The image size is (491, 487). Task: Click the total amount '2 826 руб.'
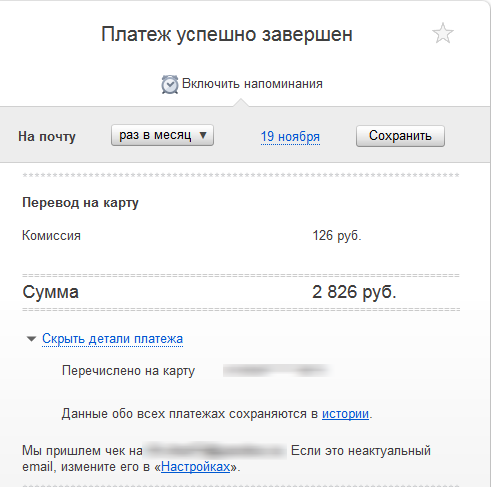354,292
